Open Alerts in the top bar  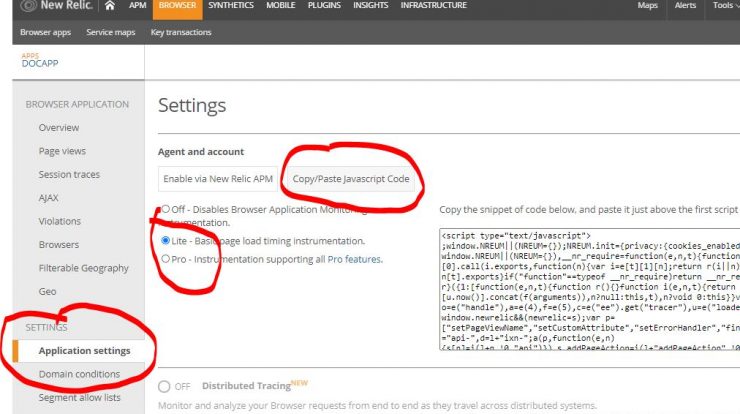click(x=685, y=6)
